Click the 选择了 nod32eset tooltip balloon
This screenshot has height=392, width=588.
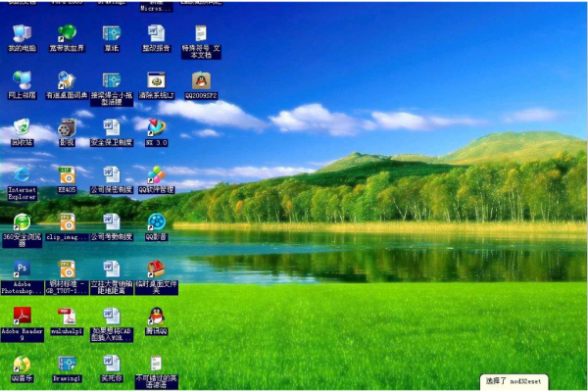coord(514,381)
